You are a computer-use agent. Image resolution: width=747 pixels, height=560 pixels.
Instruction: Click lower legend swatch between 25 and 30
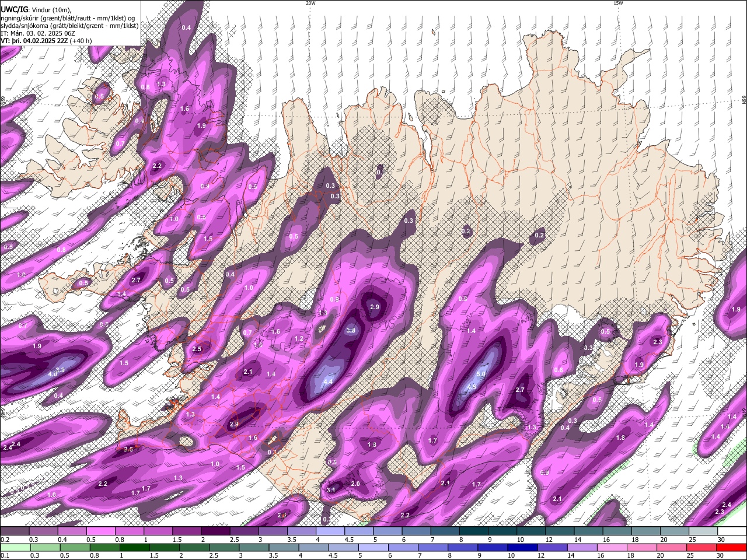(x=701, y=547)
